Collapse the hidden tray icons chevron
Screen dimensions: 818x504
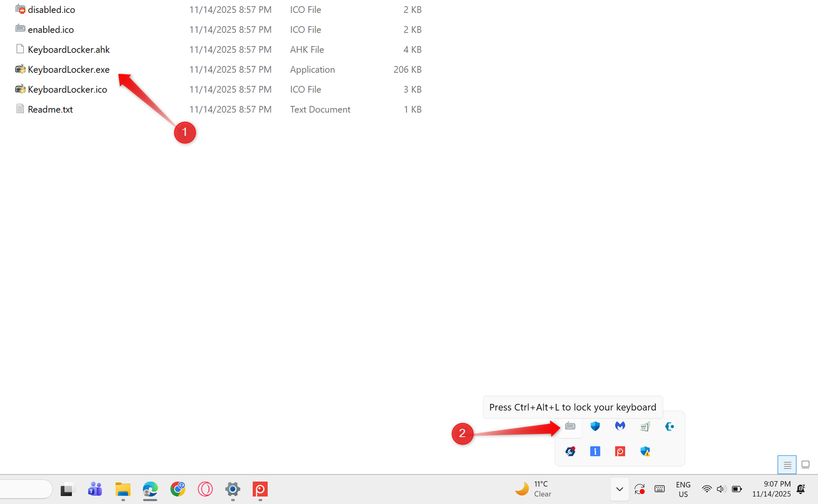click(x=619, y=490)
